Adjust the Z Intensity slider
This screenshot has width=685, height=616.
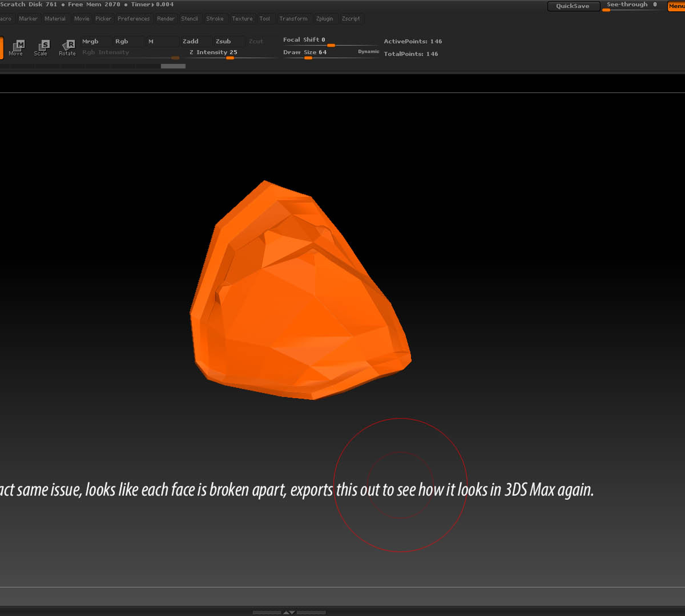coord(229,58)
